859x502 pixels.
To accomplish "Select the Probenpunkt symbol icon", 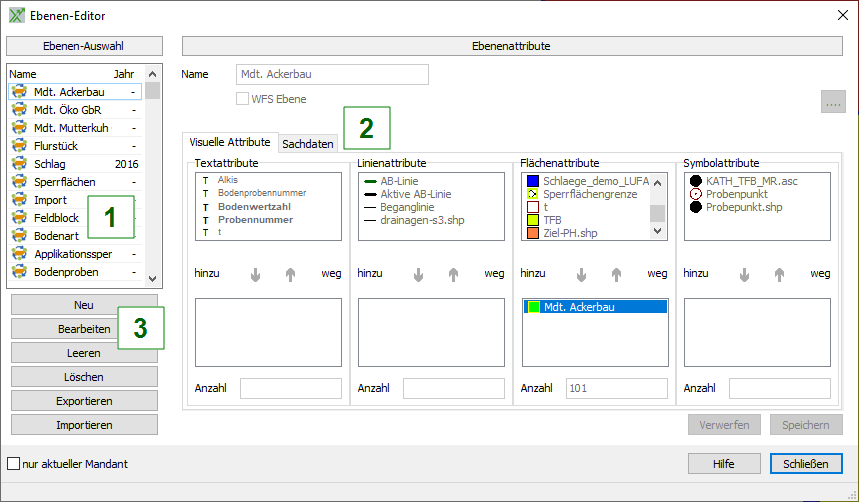I will tap(695, 194).
